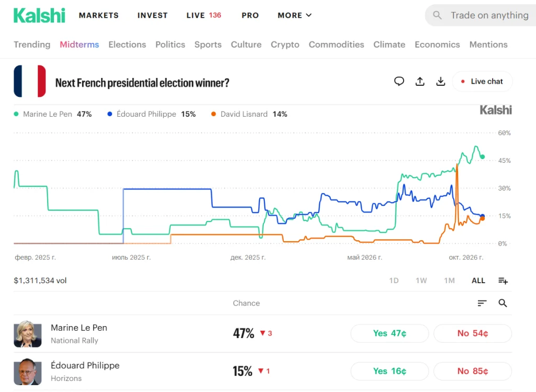
Task: Click the share upload icon
Action: [x=420, y=81]
